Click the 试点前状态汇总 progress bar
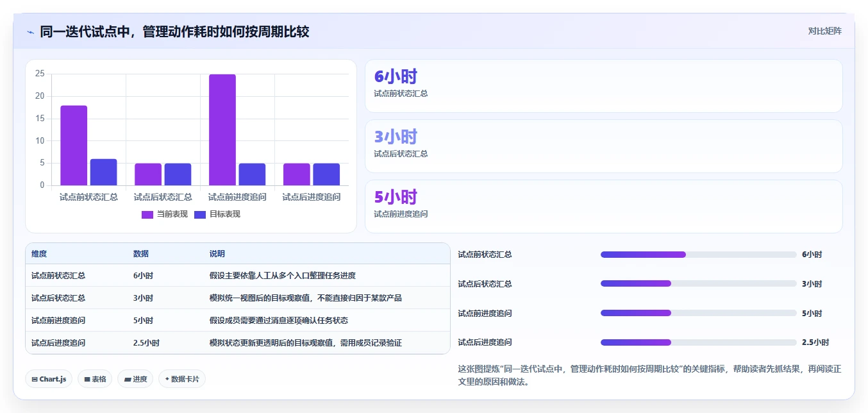This screenshot has height=413, width=868. pyautogui.click(x=699, y=255)
